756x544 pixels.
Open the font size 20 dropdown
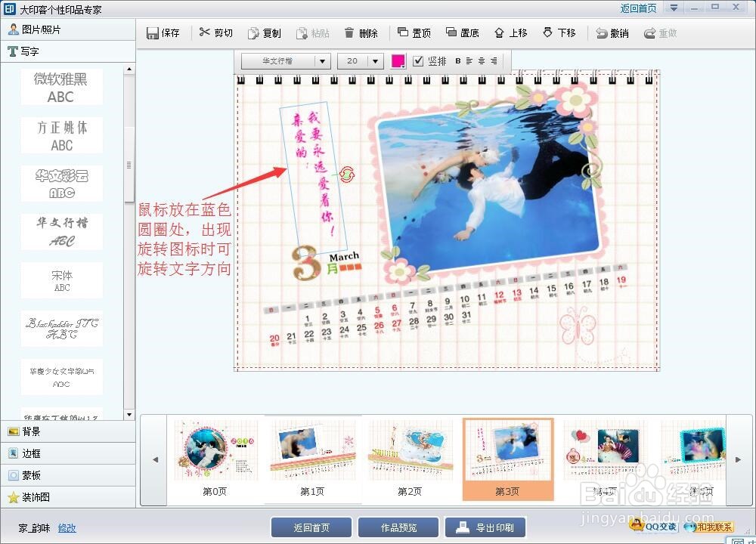(360, 60)
